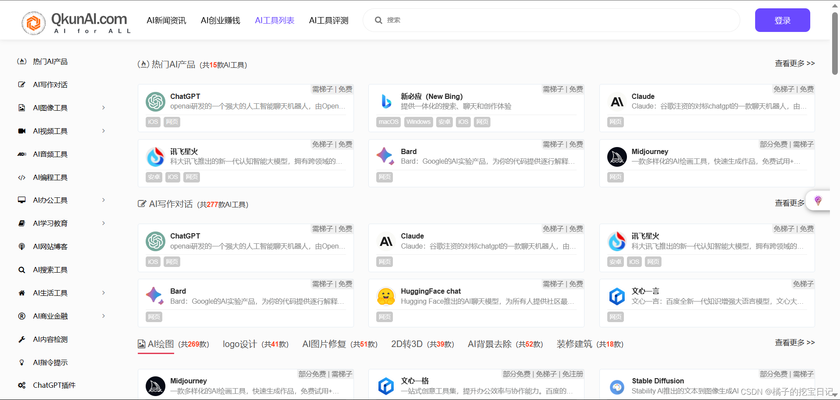This screenshot has width=840, height=400.
Task: Expand the AI视频工具 sidebar arrow
Action: pos(103,131)
